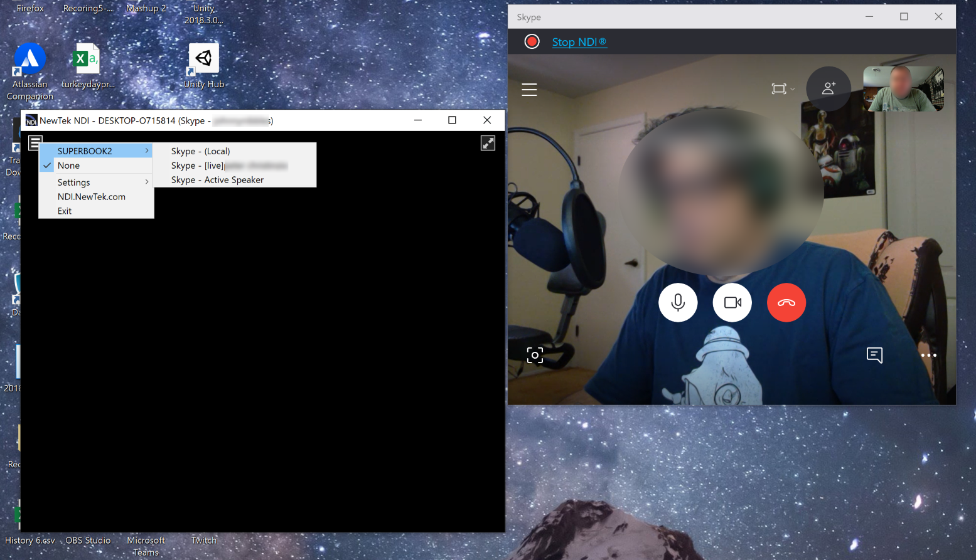Select Skype - Active Speaker source
This screenshot has height=560, width=976.
[235, 180]
